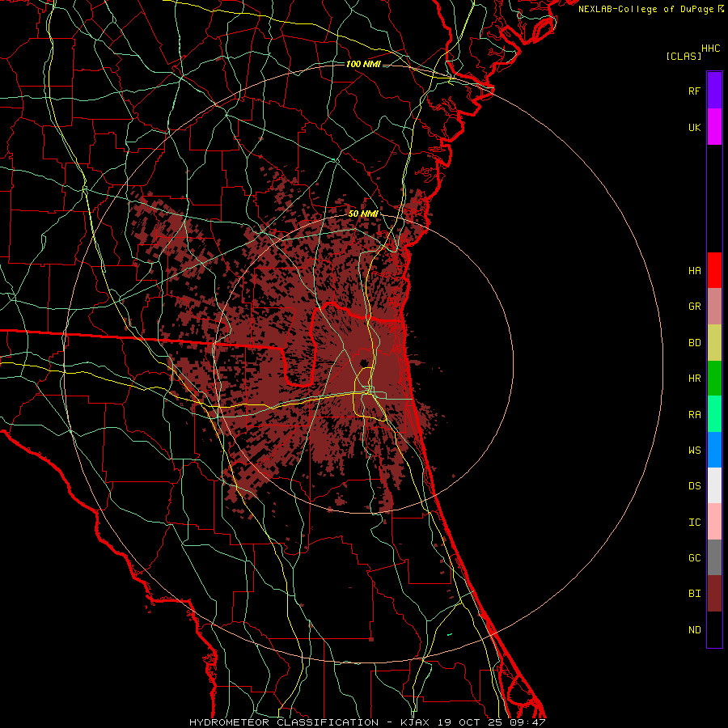
Task: Click the HHC product label
Action: tap(710, 49)
